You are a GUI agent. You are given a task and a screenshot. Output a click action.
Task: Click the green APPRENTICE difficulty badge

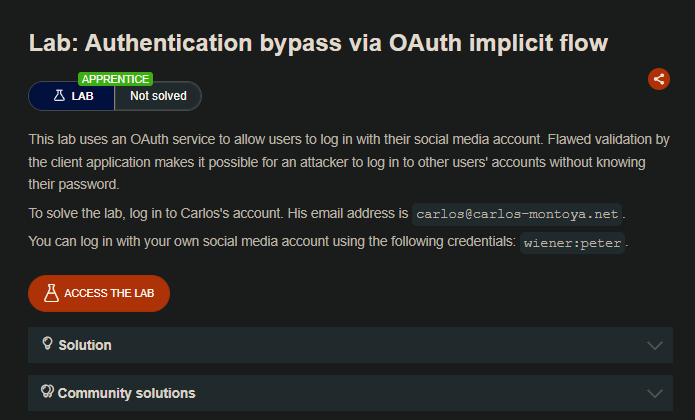pos(115,79)
